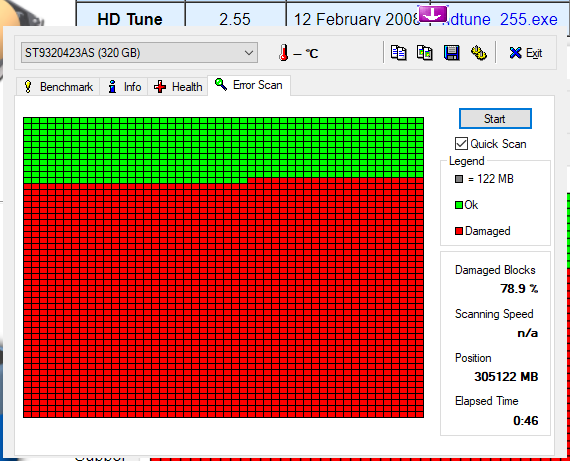The image size is (570, 461).
Task: Click the Scanning Speed n/a value
Action: [527, 333]
